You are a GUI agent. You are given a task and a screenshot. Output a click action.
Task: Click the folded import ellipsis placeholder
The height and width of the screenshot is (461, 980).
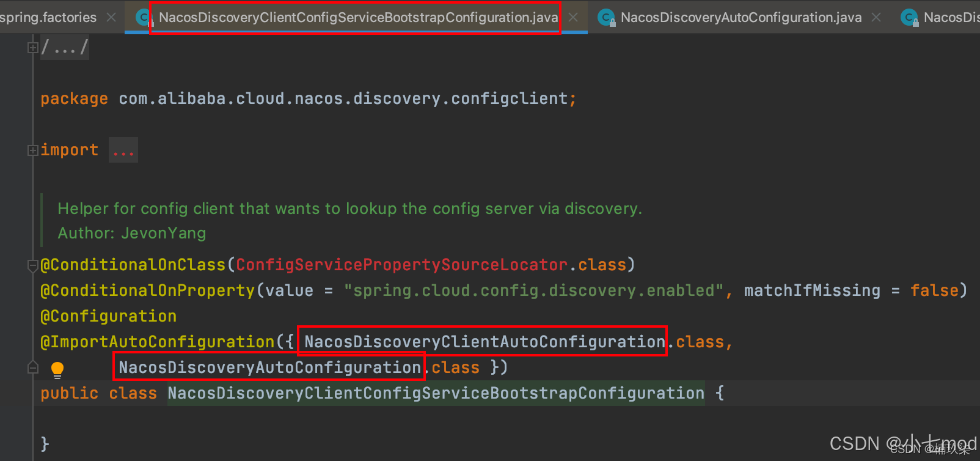click(123, 150)
